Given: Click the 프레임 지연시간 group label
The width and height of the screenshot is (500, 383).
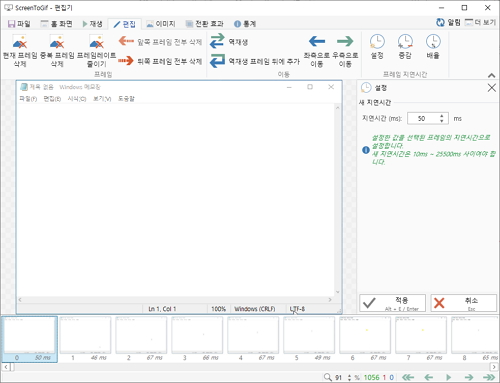Looking at the screenshot, I should click(x=405, y=74).
